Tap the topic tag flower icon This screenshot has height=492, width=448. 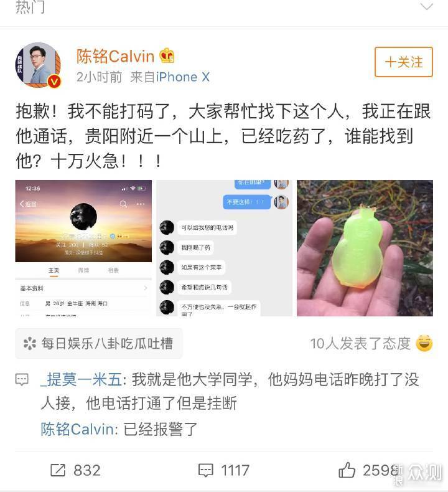point(30,343)
